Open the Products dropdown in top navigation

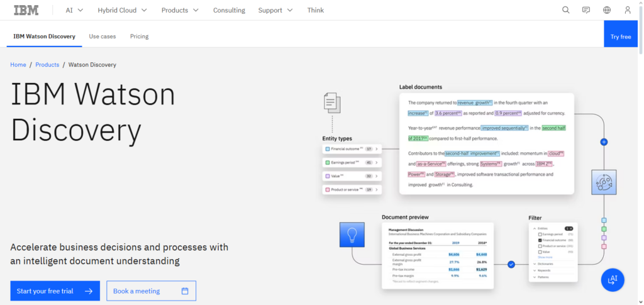pos(180,10)
